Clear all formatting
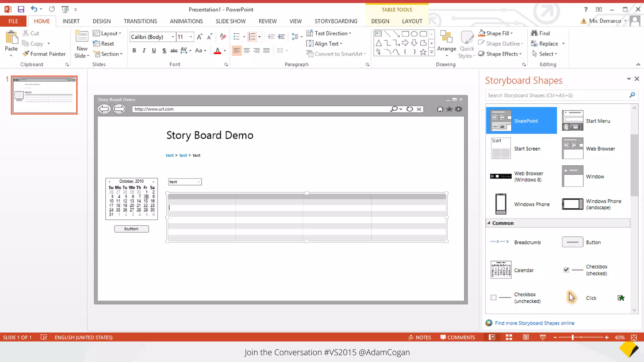This screenshot has width=644, height=362. click(x=223, y=37)
